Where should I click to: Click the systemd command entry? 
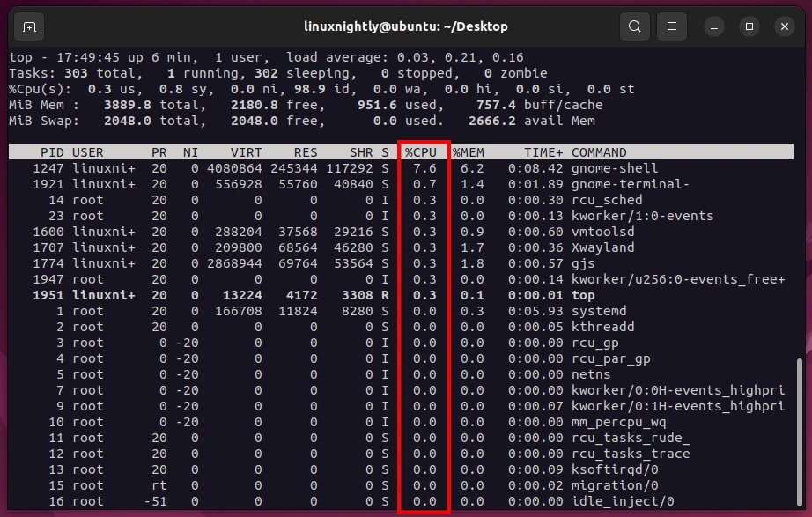[x=599, y=311]
